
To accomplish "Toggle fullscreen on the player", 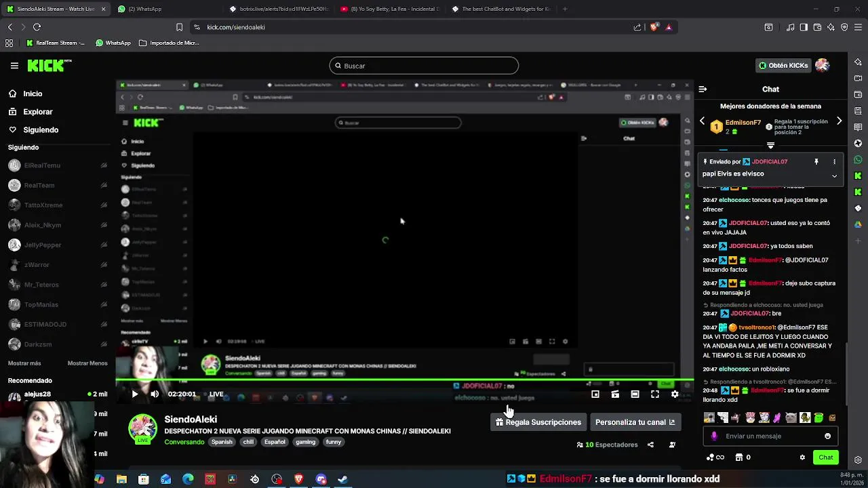I will [655, 394].
